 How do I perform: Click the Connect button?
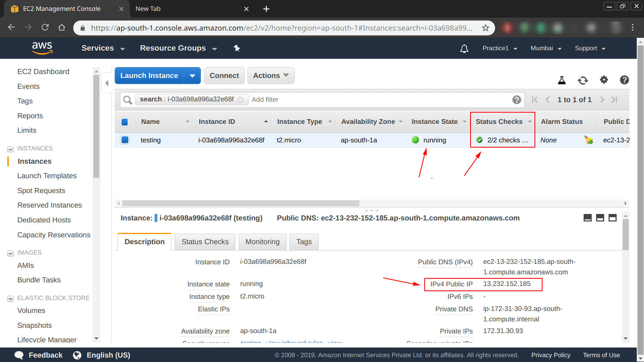[224, 76]
